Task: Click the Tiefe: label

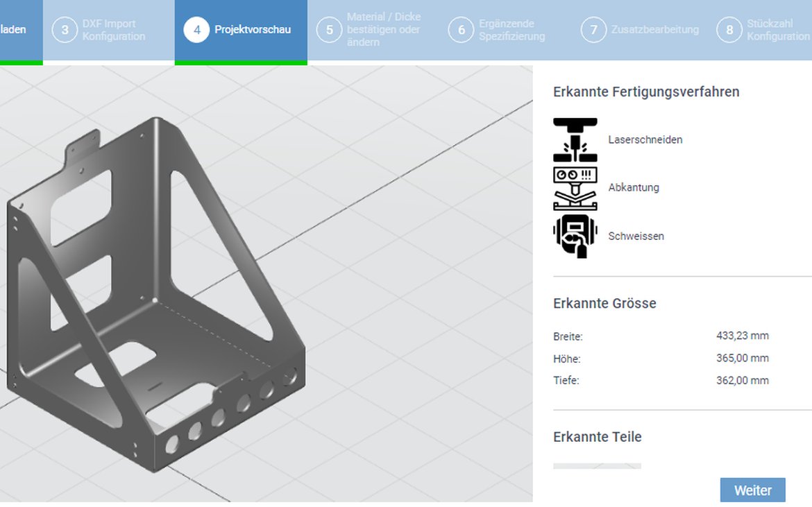Action: 566,381
